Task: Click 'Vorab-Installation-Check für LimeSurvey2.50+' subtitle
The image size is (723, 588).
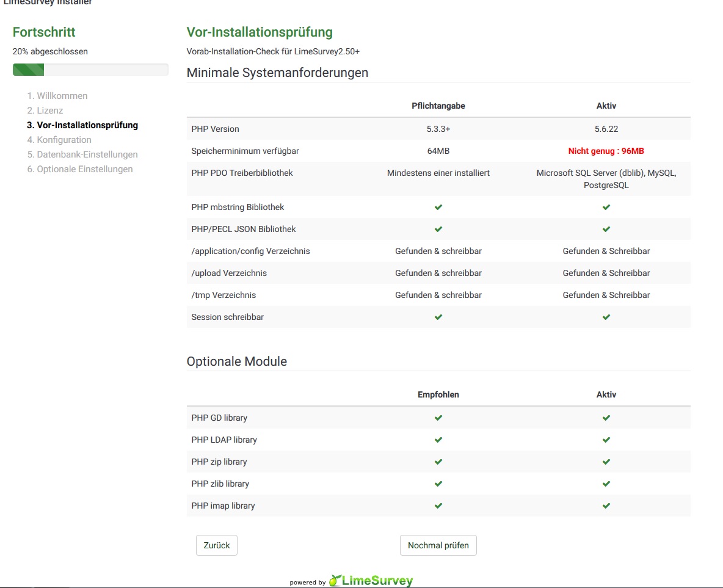Action: tap(273, 51)
